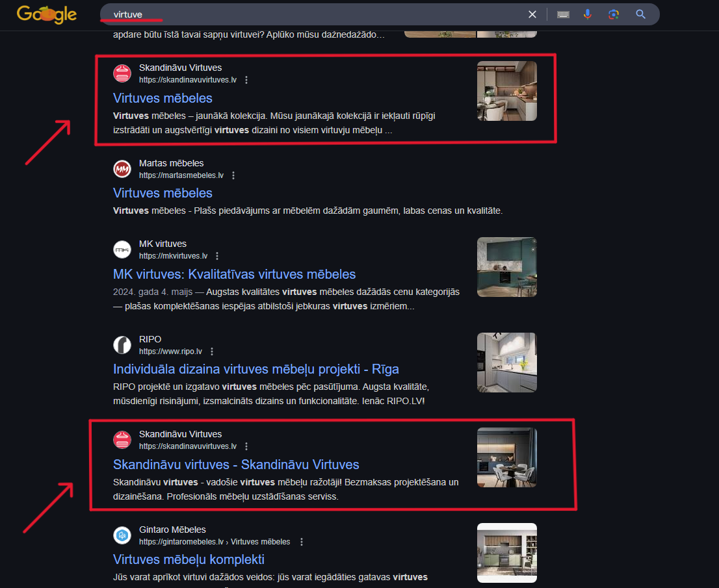Click the MK virtuves favicon
This screenshot has width=719, height=588.
(x=122, y=249)
